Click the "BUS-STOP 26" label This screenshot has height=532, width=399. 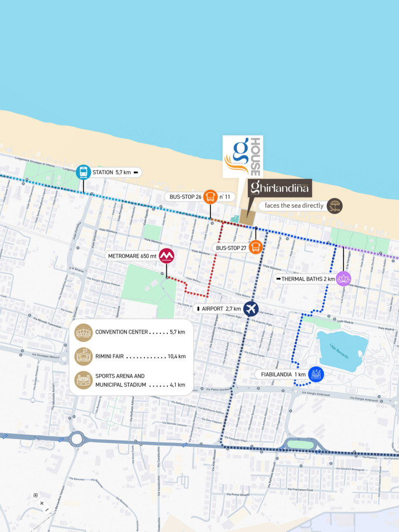point(185,197)
